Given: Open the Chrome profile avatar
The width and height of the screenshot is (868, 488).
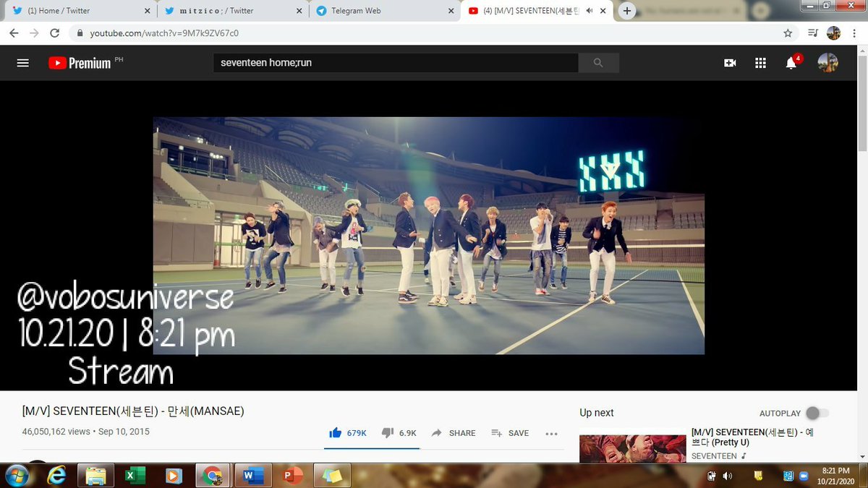Looking at the screenshot, I should point(833,33).
